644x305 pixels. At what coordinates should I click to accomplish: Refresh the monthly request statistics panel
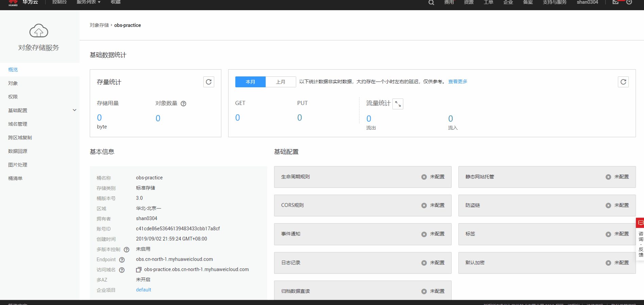tap(623, 82)
